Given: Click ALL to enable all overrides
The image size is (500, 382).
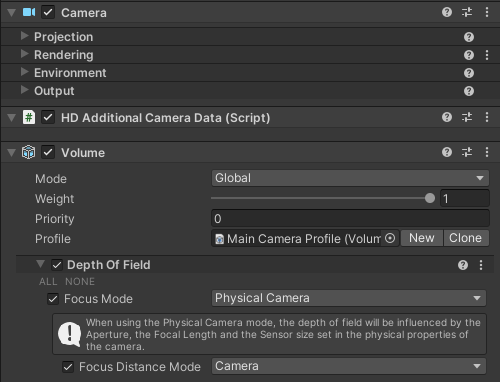Looking at the screenshot, I should (48, 282).
